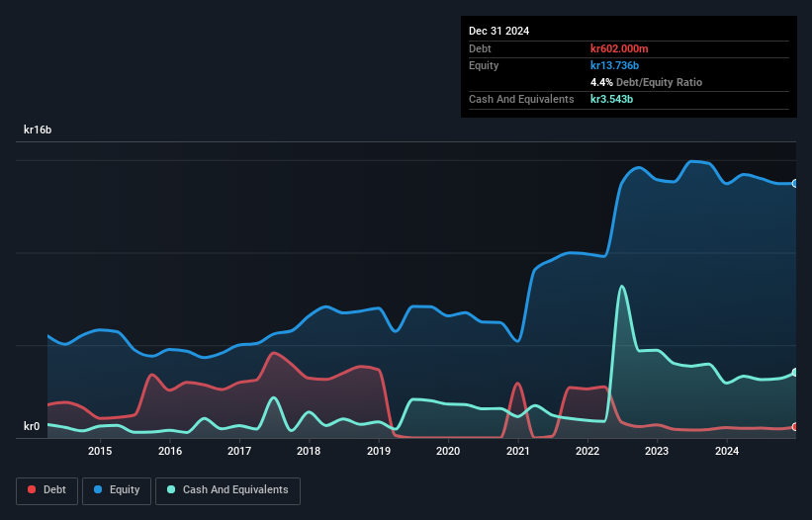Click the 2022 x-axis label

pos(587,451)
